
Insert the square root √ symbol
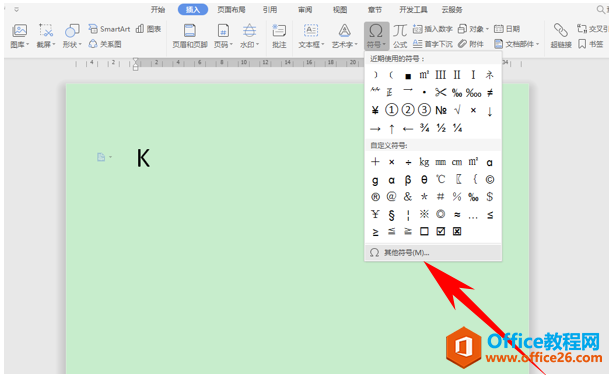click(457, 110)
